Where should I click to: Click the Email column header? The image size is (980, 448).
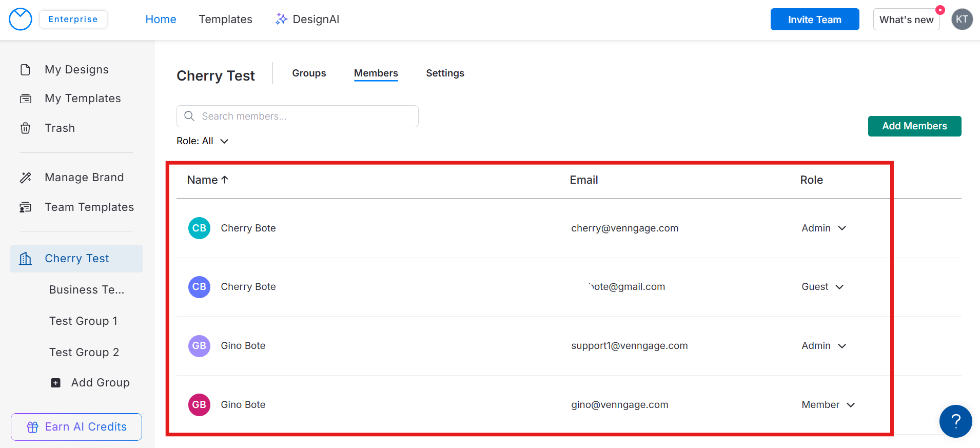click(x=583, y=180)
